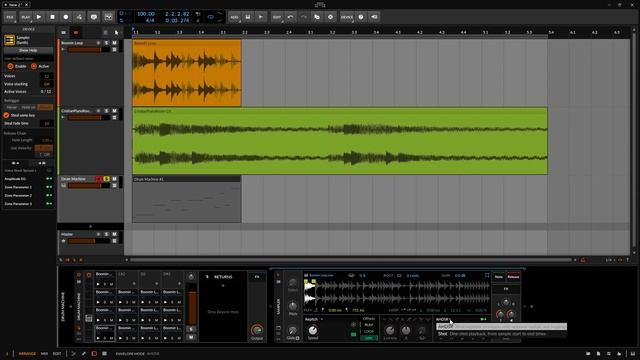Click the transport Stop square button
The height and width of the screenshot is (360, 640).
[x=52, y=17]
